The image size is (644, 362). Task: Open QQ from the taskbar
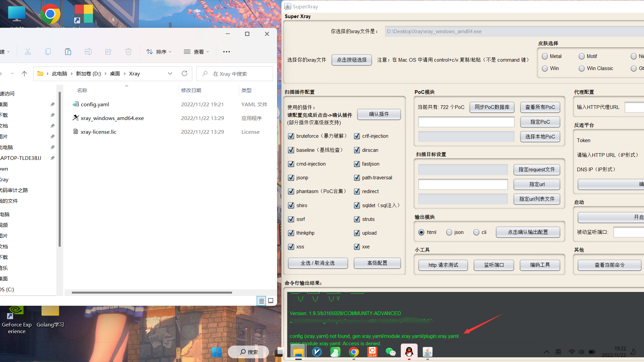coord(409,352)
